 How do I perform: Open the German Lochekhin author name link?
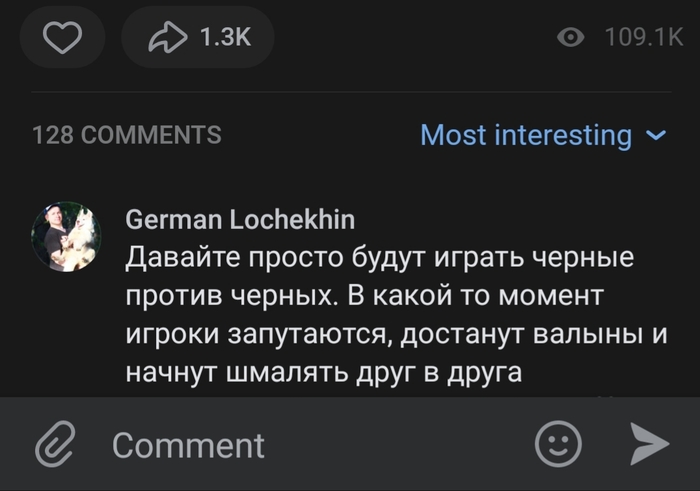pos(240,219)
